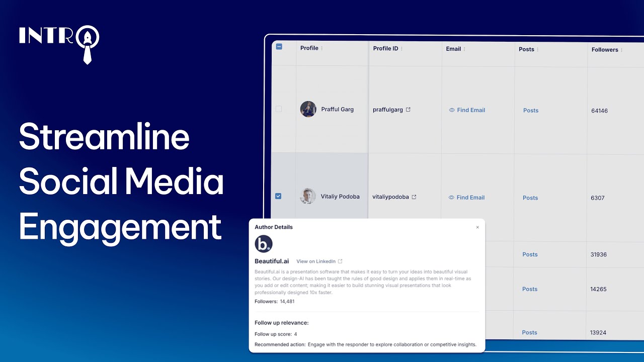Open Profile column options menu

pyautogui.click(x=322, y=48)
